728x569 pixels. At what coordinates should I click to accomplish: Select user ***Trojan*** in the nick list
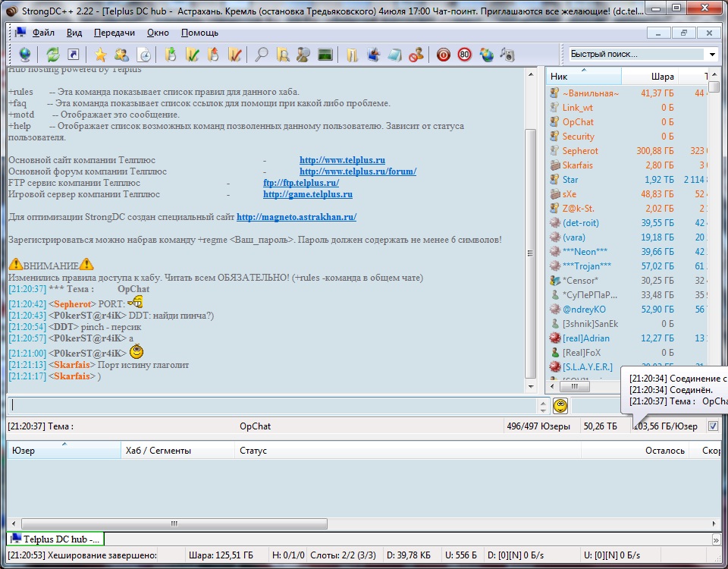tap(586, 266)
